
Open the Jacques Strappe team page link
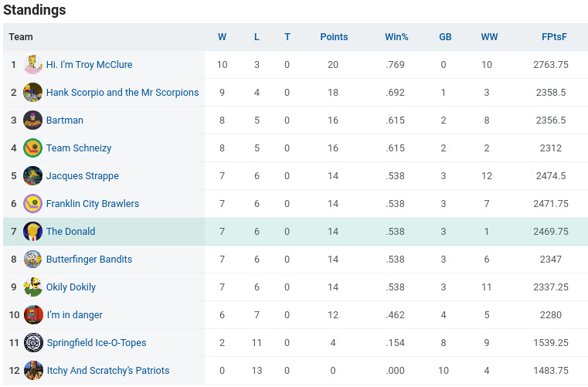click(82, 176)
